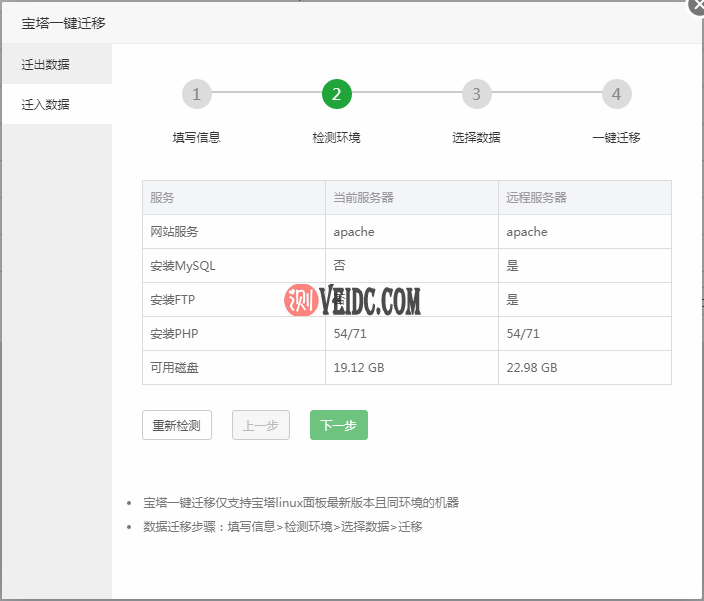Image resolution: width=704 pixels, height=601 pixels.
Task: Open the 迁出数据 sidebar tab
Action: point(57,64)
